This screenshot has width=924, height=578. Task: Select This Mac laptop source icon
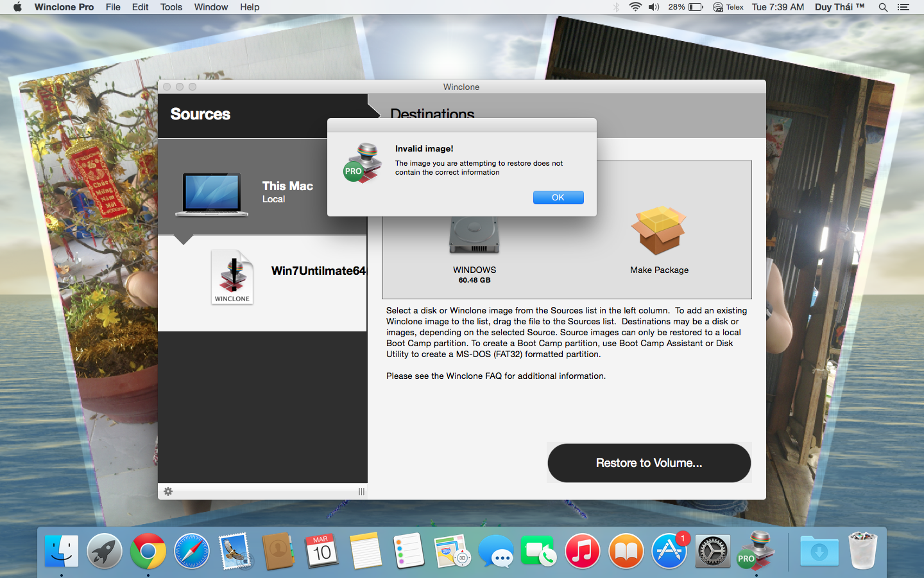point(212,195)
